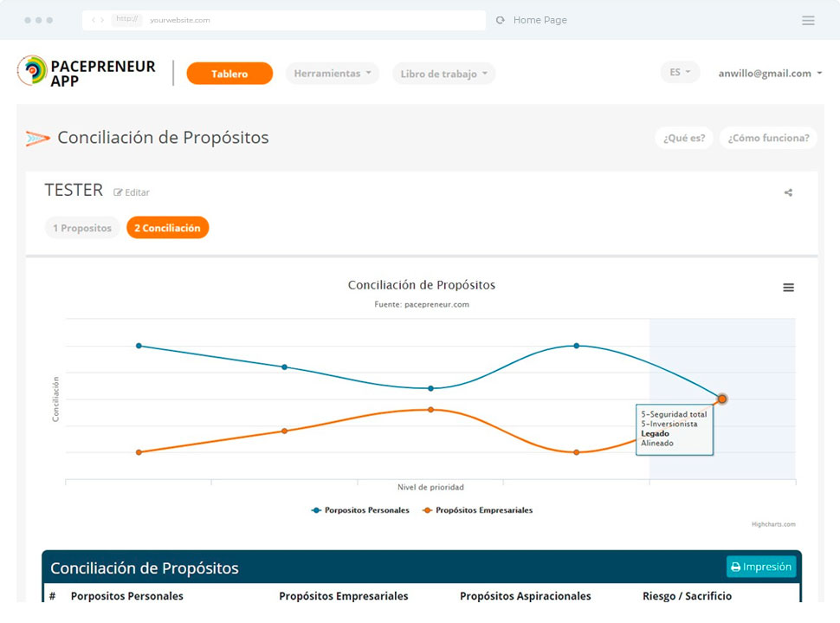The image size is (840, 623).
Task: Click the orange arrow icon beside page title
Action: point(38,138)
